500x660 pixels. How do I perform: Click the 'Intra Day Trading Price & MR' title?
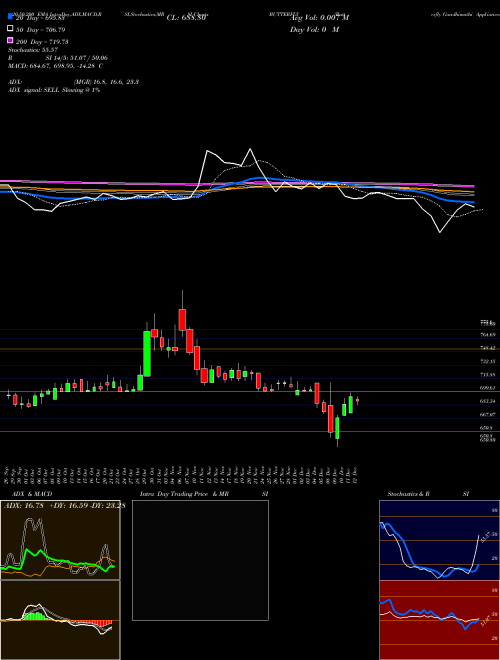coord(184,494)
